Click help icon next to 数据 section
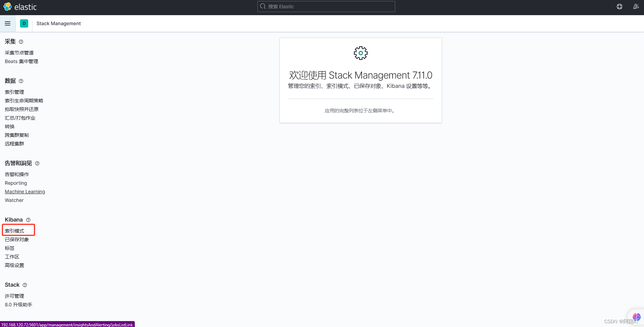Image resolution: width=644 pixels, height=327 pixels. 21,81
